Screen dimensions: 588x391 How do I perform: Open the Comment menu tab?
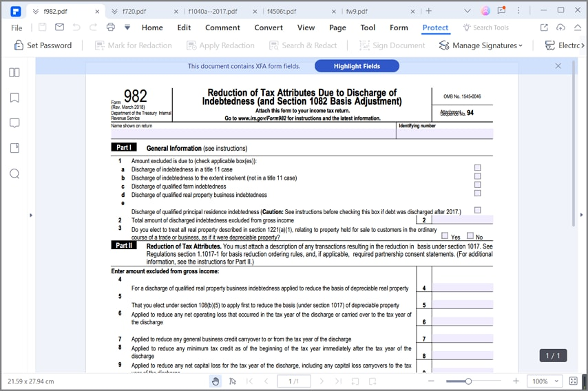coord(222,28)
